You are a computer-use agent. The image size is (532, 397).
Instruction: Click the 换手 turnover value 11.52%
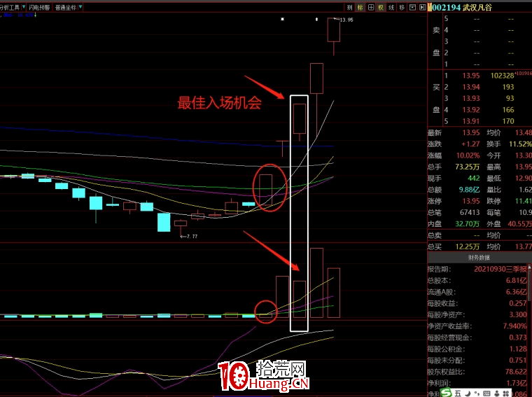point(520,144)
